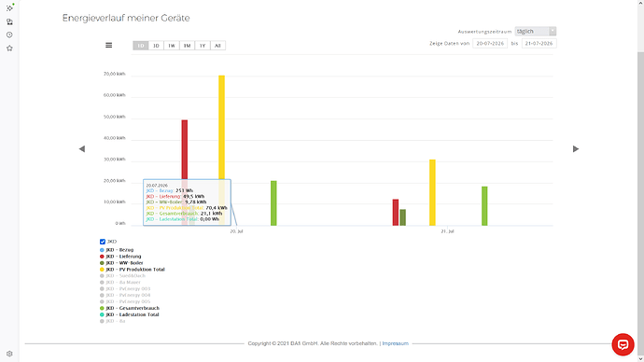Toggle JKD – Bezug series in legend

click(117, 249)
